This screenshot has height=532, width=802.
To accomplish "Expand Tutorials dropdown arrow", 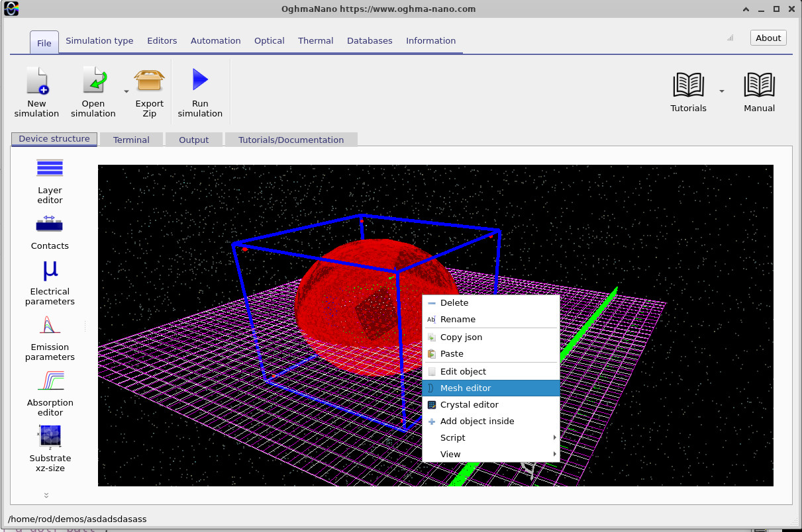I will tap(722, 91).
